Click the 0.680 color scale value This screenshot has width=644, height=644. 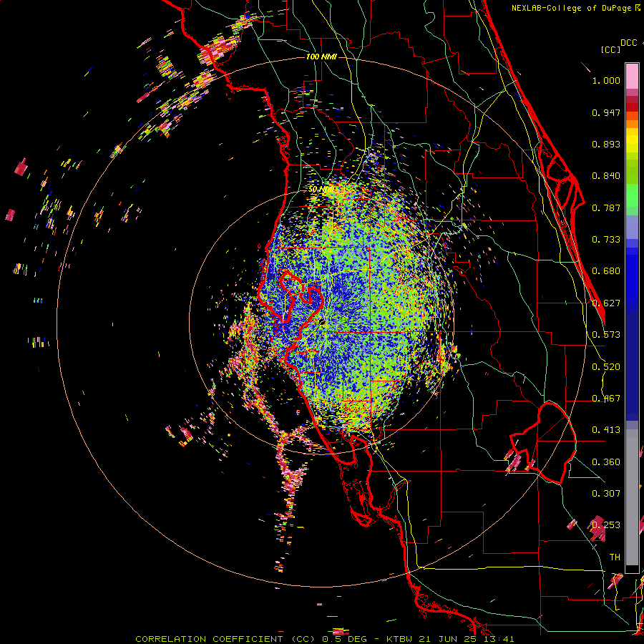click(x=606, y=271)
